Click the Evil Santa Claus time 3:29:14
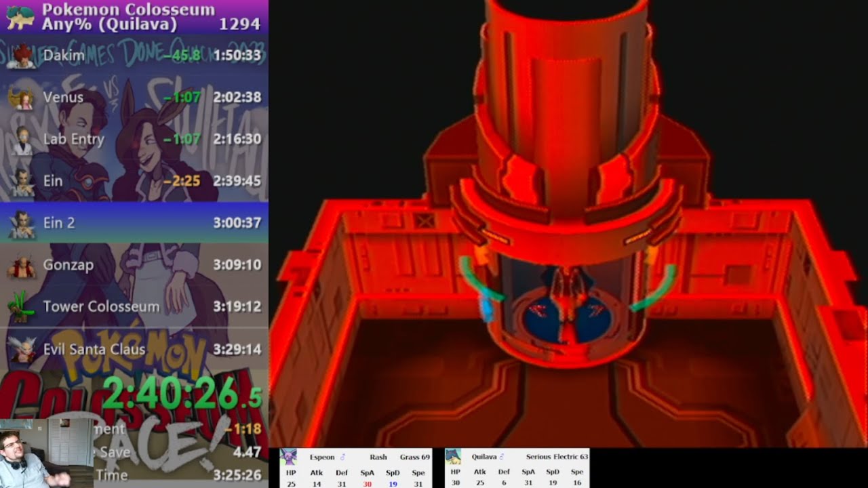Screen dimensions: 868x488 pyautogui.click(x=237, y=349)
